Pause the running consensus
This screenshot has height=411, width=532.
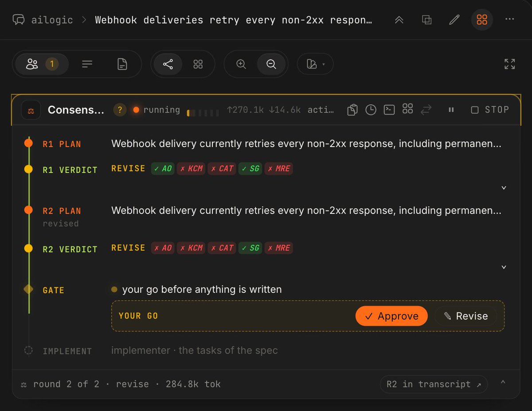click(451, 110)
